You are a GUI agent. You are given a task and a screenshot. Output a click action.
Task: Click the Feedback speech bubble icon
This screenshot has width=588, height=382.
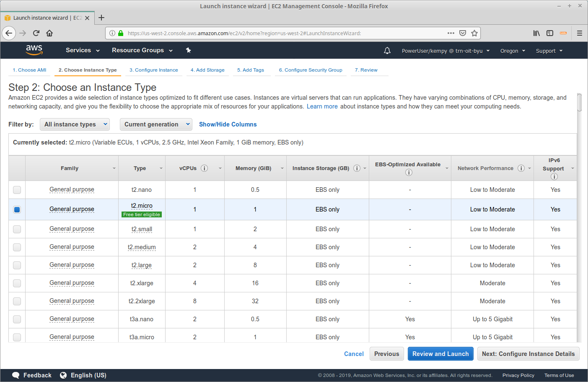tap(16, 375)
